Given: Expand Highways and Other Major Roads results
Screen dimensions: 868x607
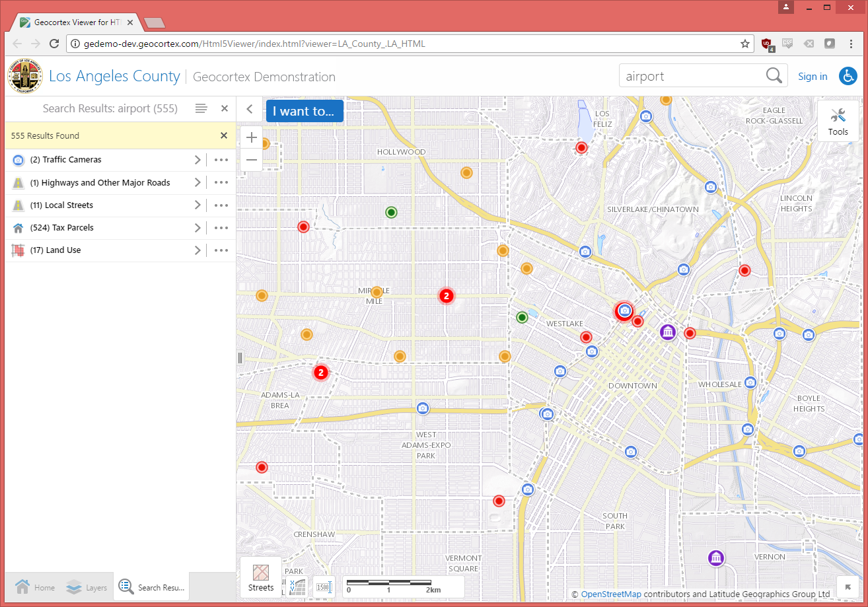Looking at the screenshot, I should [x=197, y=182].
